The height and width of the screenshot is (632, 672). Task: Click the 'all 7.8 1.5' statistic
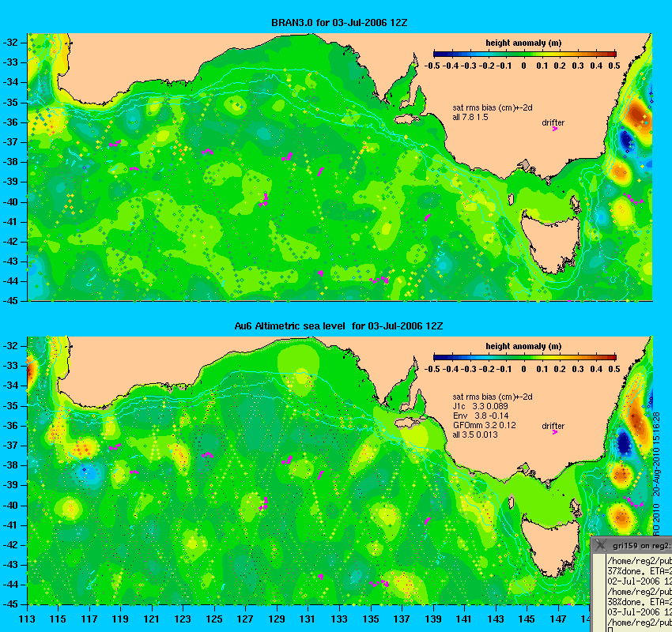point(470,118)
